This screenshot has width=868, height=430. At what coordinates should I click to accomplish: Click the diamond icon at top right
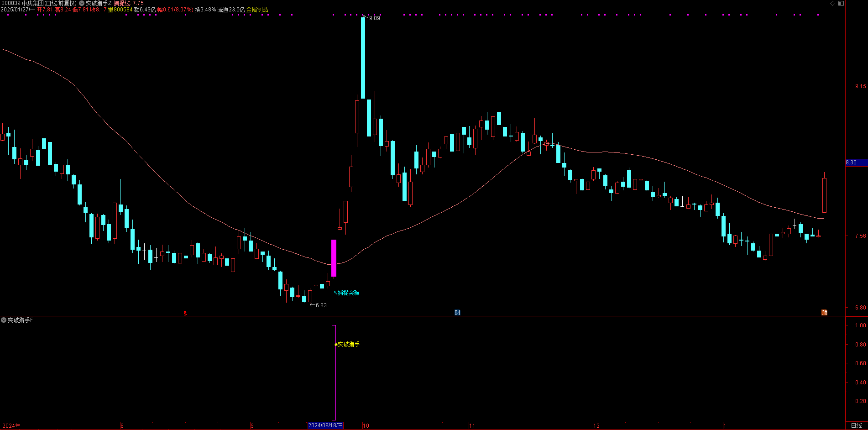point(832,3)
